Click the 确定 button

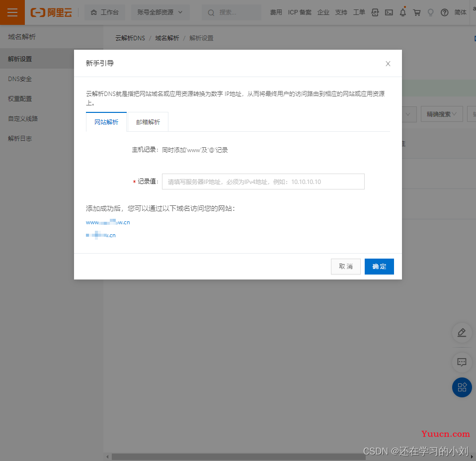(379, 267)
